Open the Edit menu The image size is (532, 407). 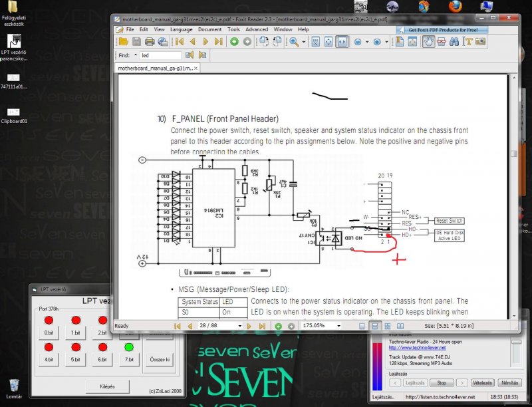[144, 29]
